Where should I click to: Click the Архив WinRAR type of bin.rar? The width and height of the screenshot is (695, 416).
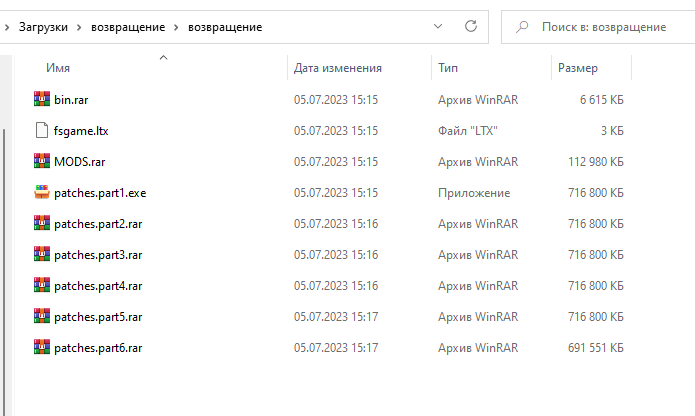(478, 100)
